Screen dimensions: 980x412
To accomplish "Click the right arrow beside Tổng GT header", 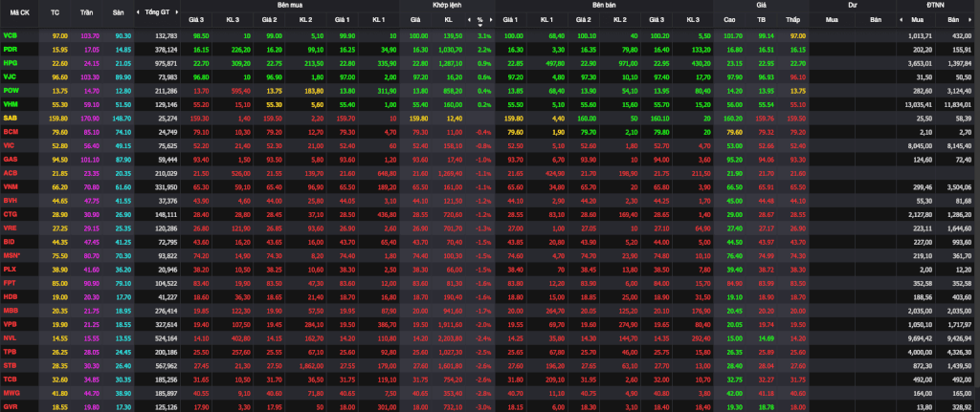I will 176,11.
